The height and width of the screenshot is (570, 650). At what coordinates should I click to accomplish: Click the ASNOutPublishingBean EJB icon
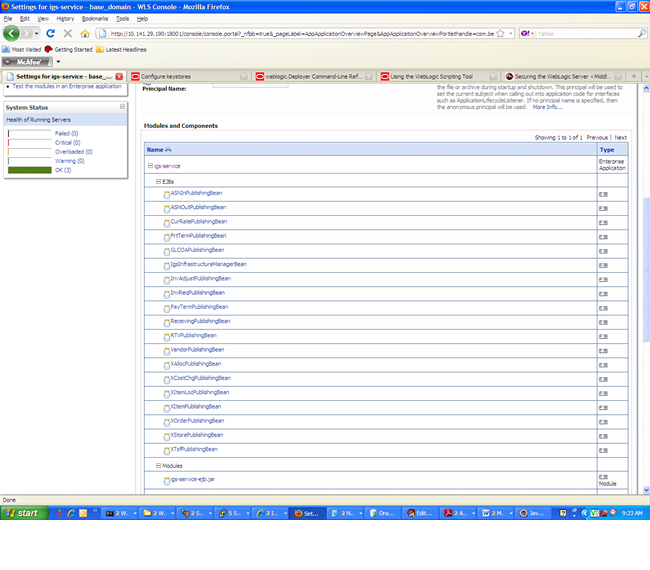[x=167, y=209]
